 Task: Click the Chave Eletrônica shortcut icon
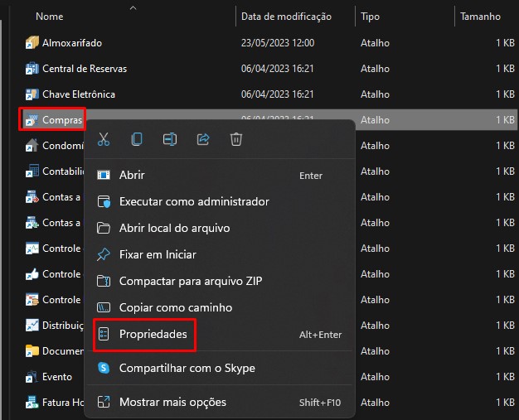tap(32, 94)
